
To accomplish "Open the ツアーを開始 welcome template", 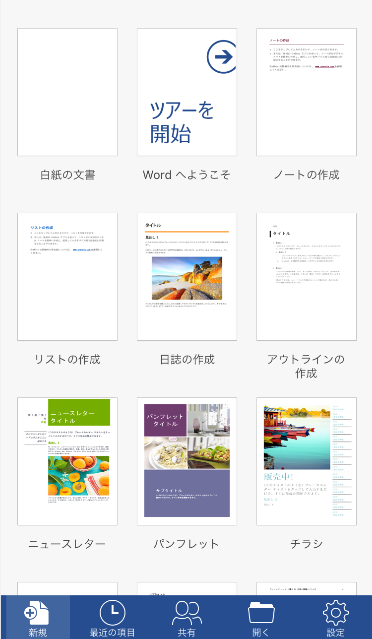I will coord(187,92).
